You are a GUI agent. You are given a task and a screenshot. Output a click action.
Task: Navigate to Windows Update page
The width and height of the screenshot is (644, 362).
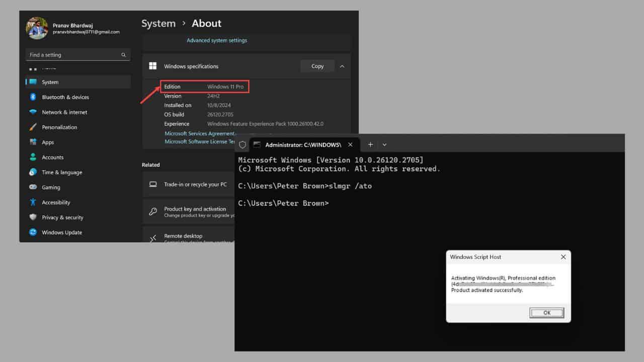click(x=78, y=232)
